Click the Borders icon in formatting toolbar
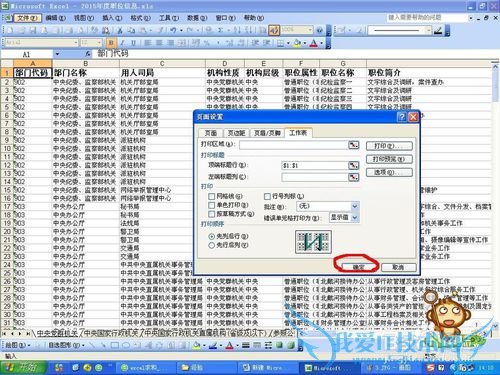The height and width of the screenshot is (375, 500). (281, 43)
